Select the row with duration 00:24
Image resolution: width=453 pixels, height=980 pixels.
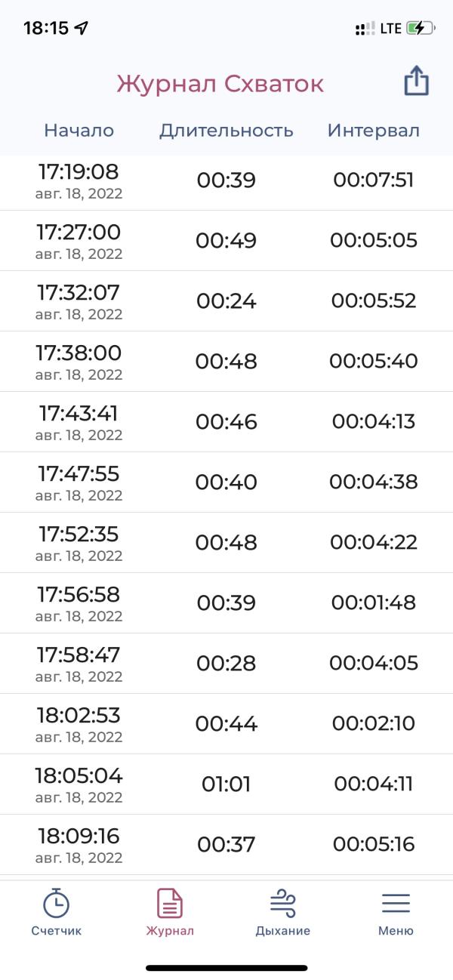click(x=226, y=301)
